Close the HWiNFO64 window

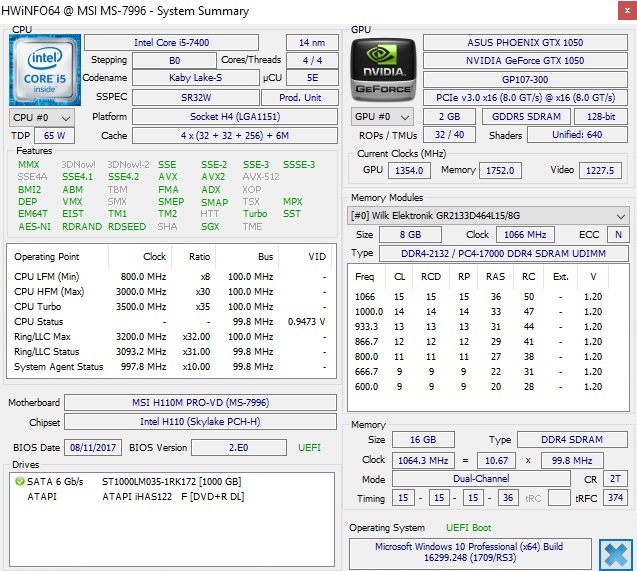[627, 11]
